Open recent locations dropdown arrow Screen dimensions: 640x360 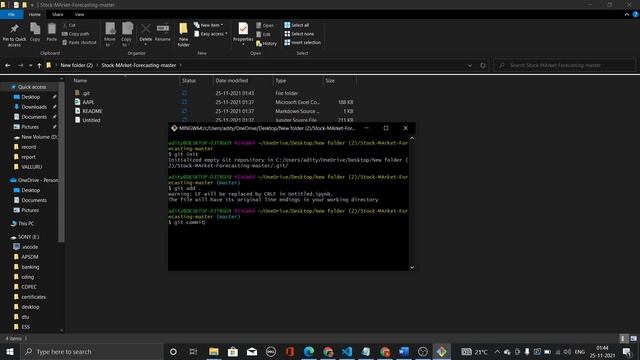click(30, 65)
